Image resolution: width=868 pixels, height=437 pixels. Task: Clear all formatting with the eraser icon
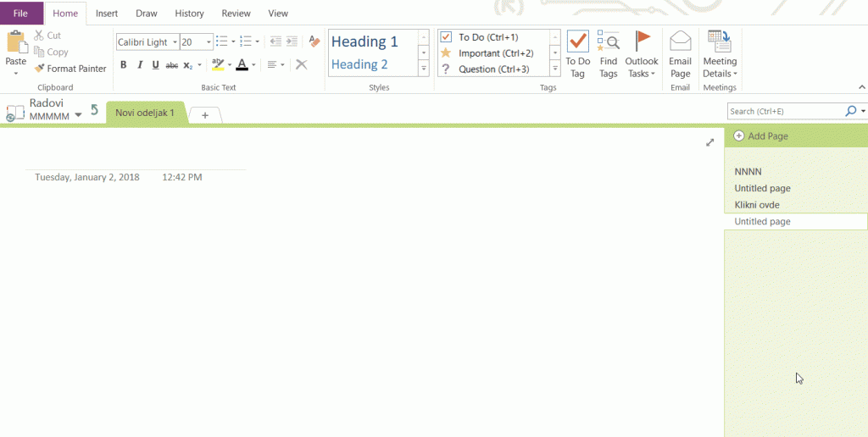(x=314, y=41)
